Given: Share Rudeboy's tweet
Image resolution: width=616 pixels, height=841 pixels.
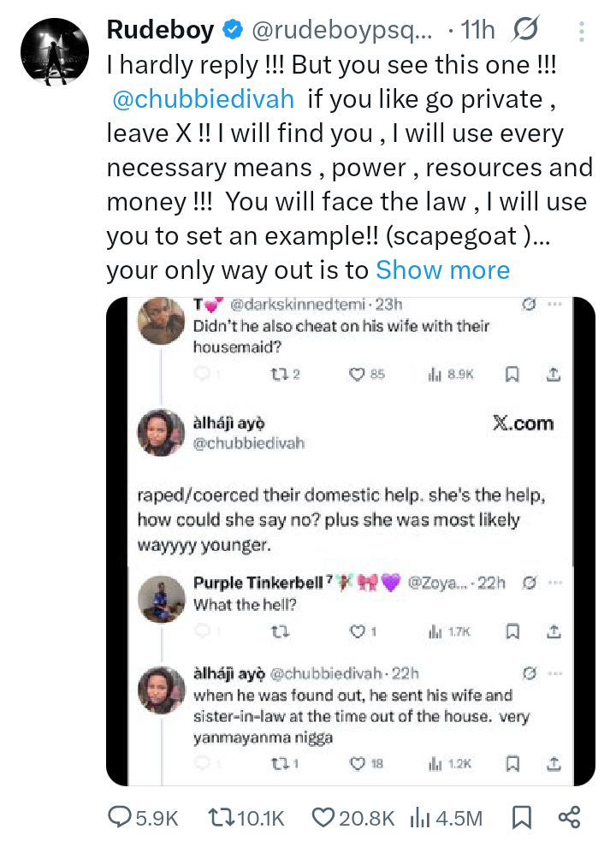Looking at the screenshot, I should [x=569, y=818].
